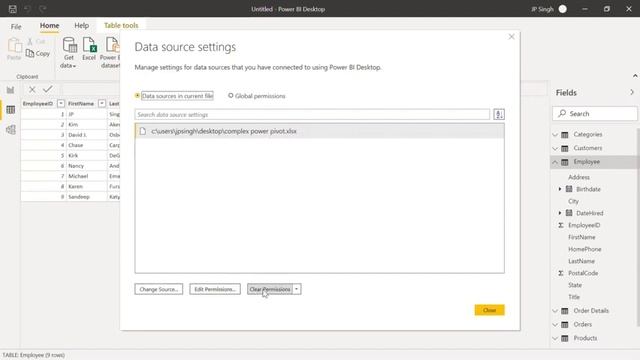Close the Data source settings dialog with X

[511, 37]
